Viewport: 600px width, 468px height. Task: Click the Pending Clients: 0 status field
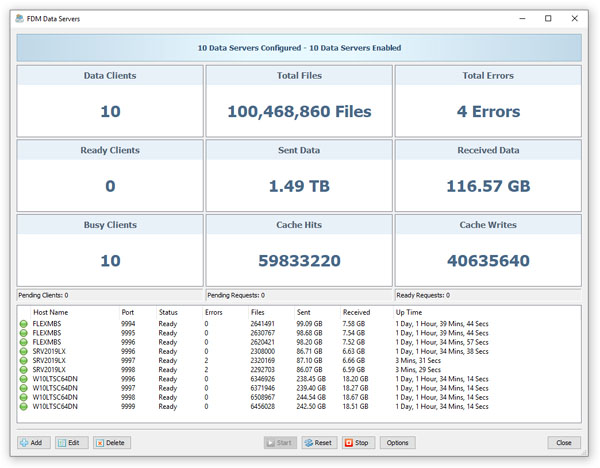tap(110, 295)
